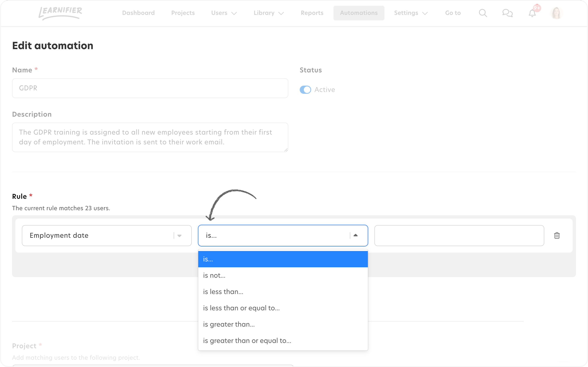The width and height of the screenshot is (588, 367).
Task: Go to the Dashboard page
Action: (138, 13)
